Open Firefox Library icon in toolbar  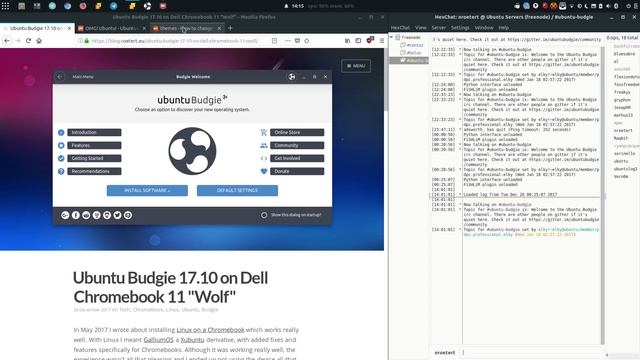347,41
